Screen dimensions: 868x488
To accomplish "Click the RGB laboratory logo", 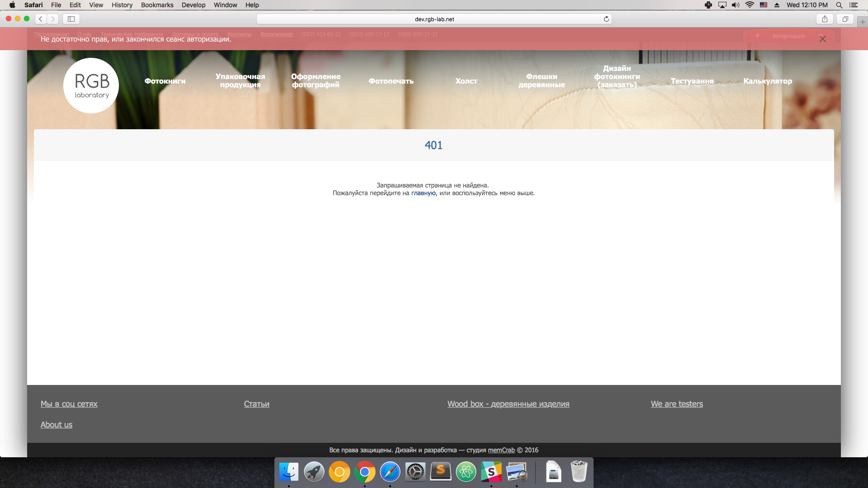I will [91, 85].
